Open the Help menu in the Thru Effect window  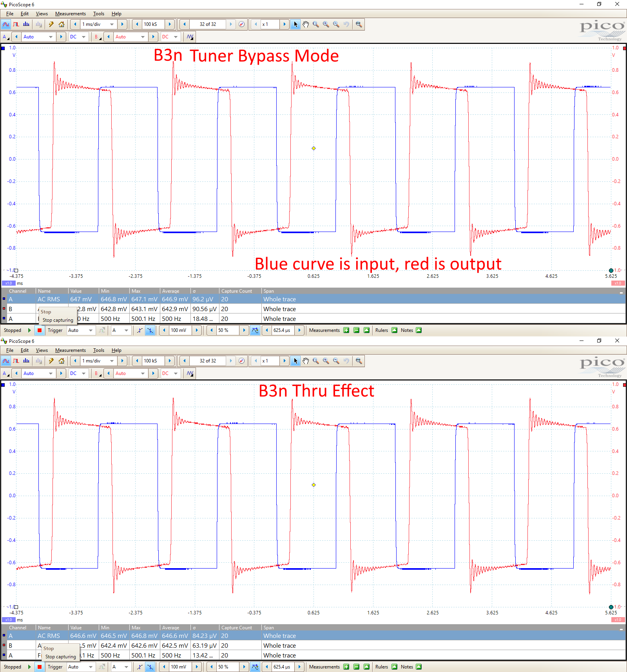116,350
